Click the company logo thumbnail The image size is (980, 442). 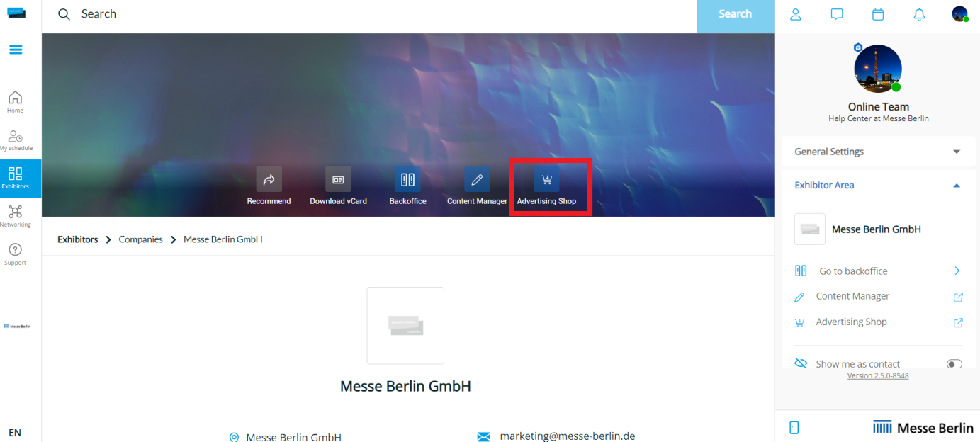coord(405,326)
